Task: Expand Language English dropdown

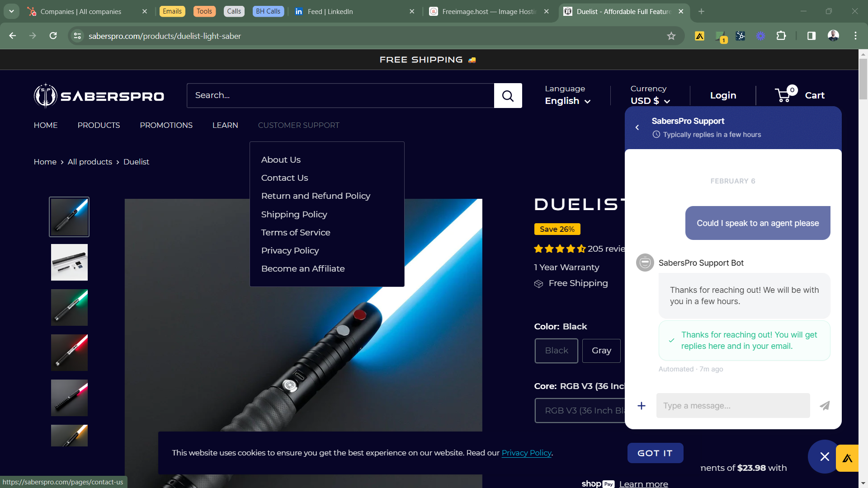Action: click(x=568, y=101)
